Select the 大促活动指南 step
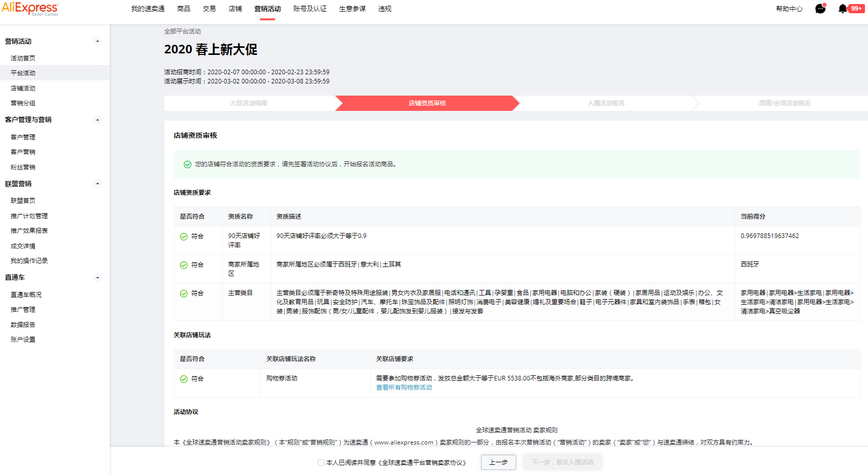This screenshot has width=868, height=474. [249, 103]
